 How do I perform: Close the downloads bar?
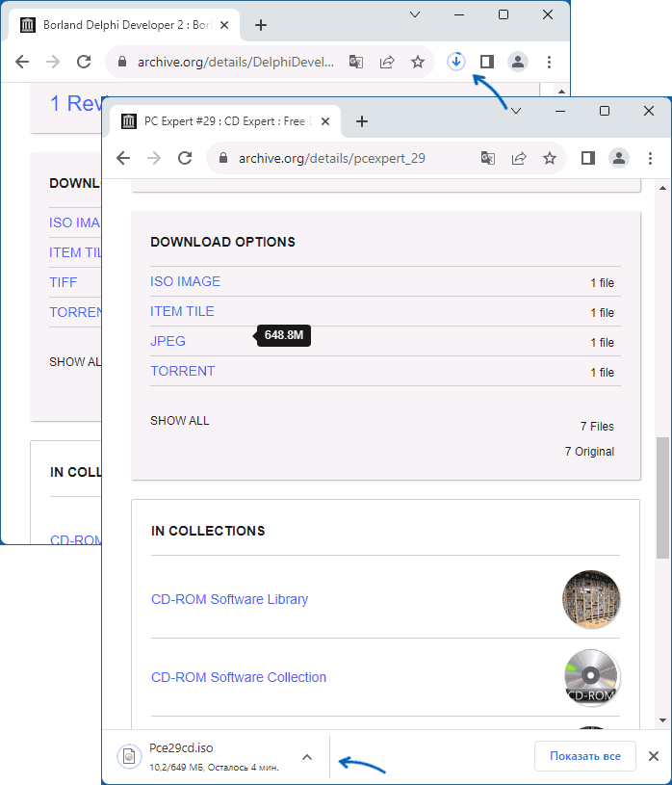pos(654,756)
